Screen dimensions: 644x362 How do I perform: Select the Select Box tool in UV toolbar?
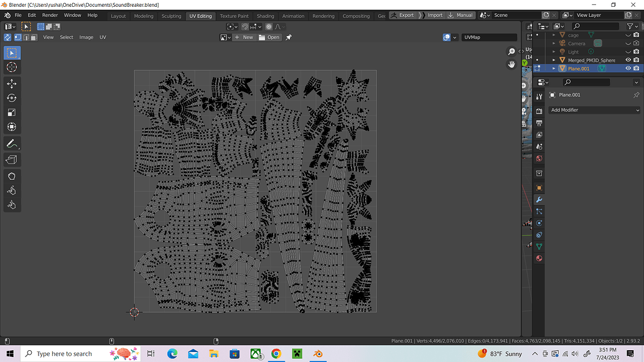click(11, 53)
